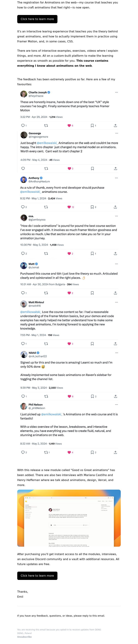The height and width of the screenshot is (644, 138).
Task: Open three-dot menu on Anthony's tweet
Action: [x=116, y=178]
